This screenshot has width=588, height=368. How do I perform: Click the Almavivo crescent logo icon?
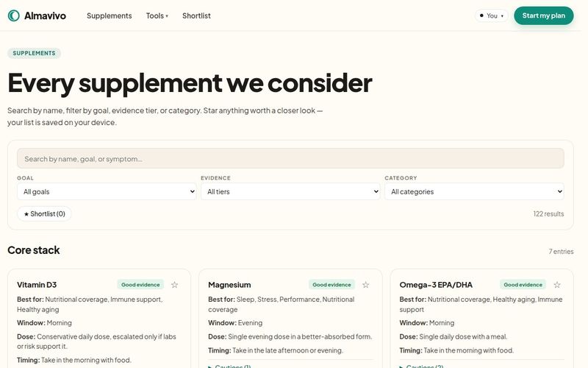(14, 15)
